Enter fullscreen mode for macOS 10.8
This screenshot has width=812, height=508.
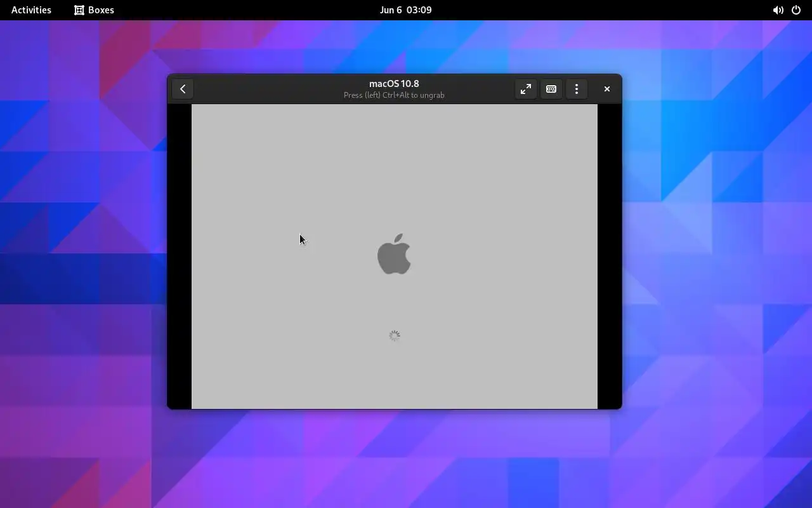click(526, 89)
